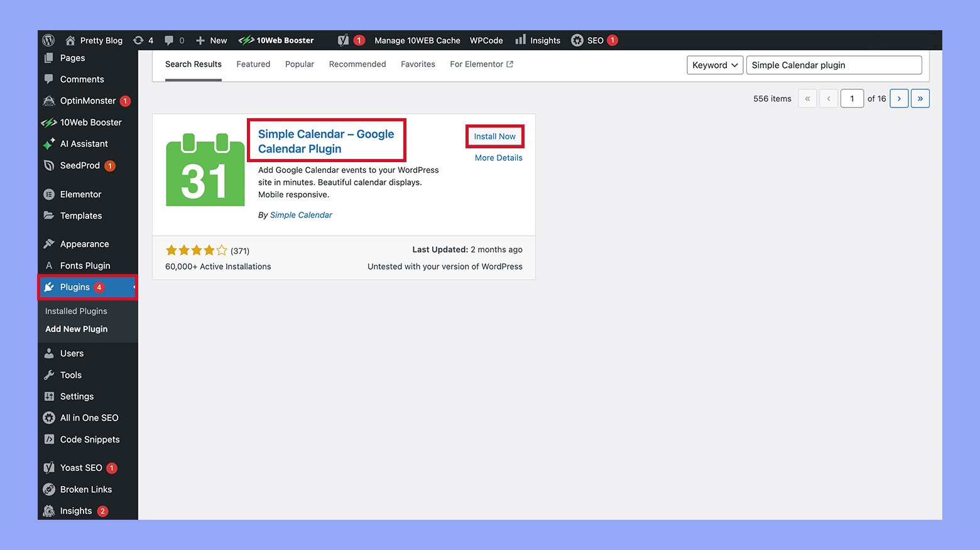Open OptinMonster from the sidebar
Viewport: 980px width, 550px height.
coord(87,100)
